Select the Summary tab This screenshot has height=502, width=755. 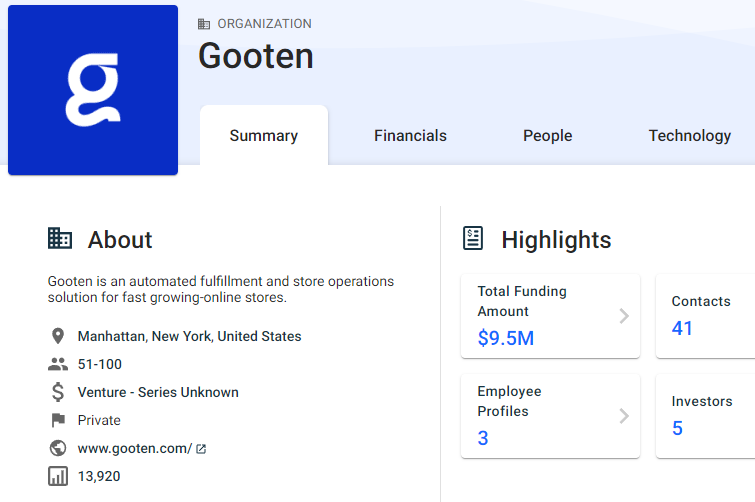[264, 136]
